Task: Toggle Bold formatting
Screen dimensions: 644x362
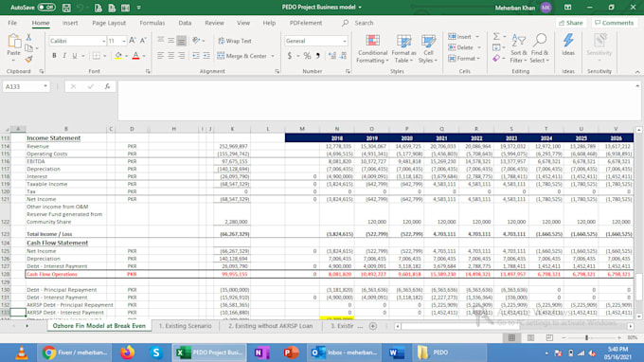Action: pos(54,56)
